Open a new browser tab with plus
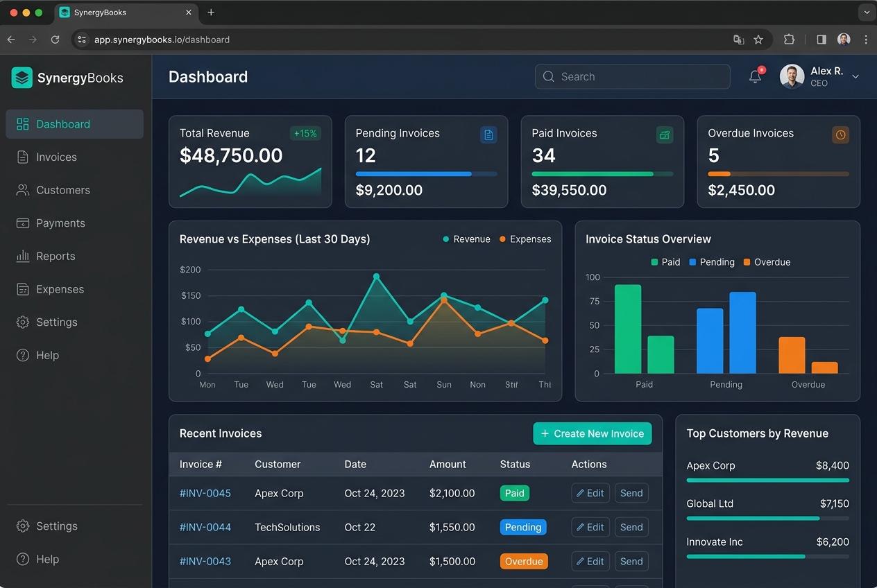877x588 pixels. click(x=211, y=12)
